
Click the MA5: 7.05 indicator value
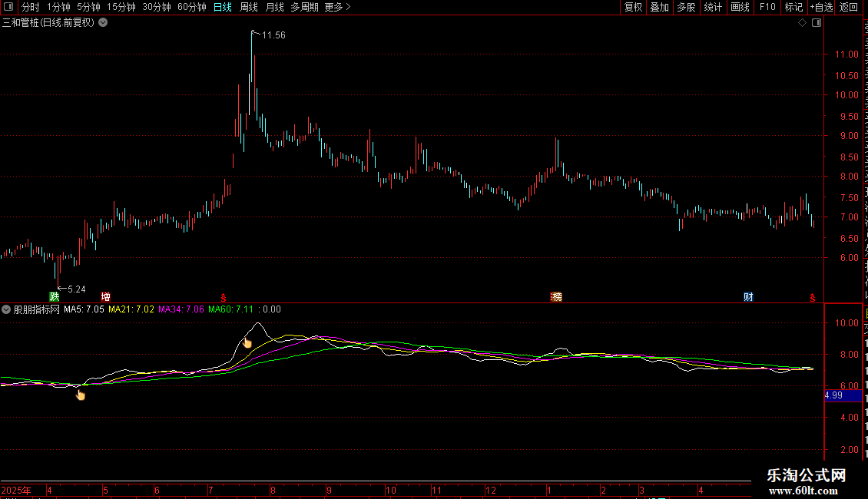[84, 309]
